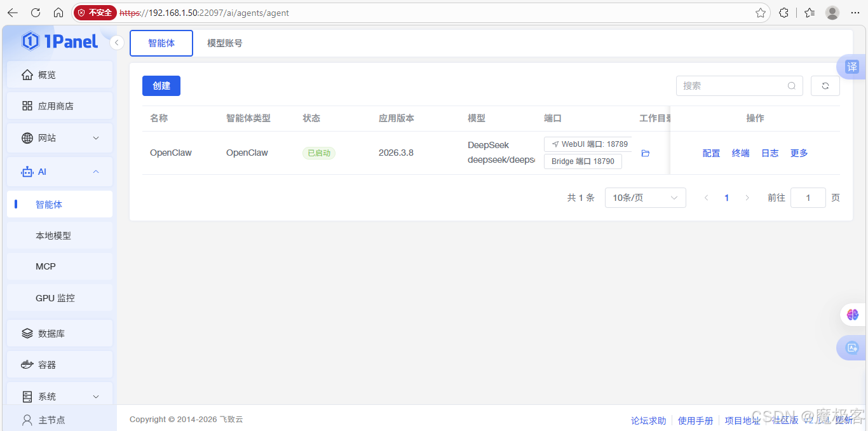
Task: Click version 2026.3.8 cell
Action: (x=396, y=153)
